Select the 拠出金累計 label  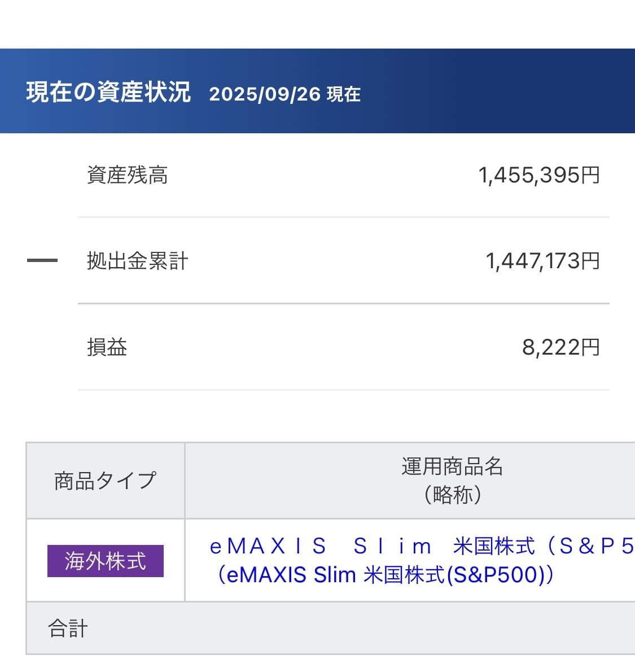click(x=137, y=261)
